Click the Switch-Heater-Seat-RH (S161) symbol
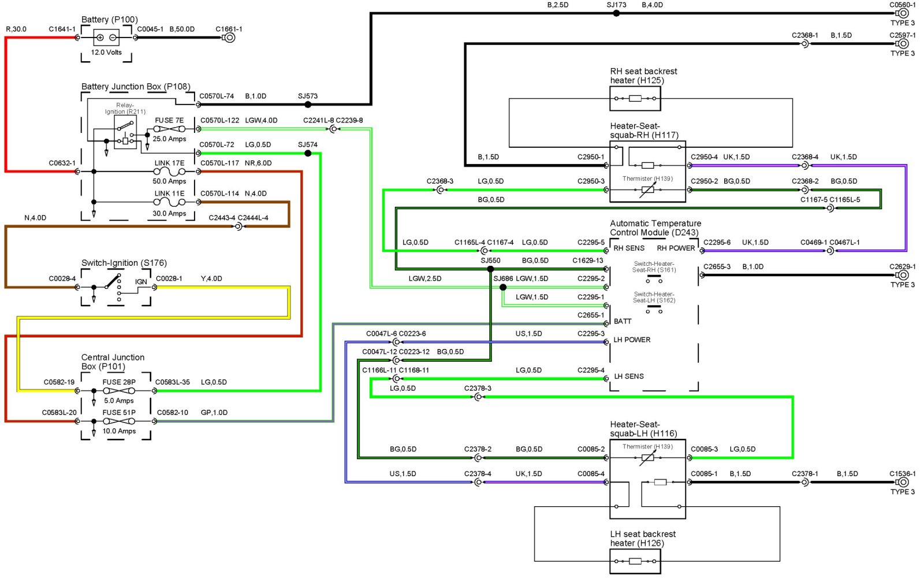This screenshot has height=579, width=924. 654,279
